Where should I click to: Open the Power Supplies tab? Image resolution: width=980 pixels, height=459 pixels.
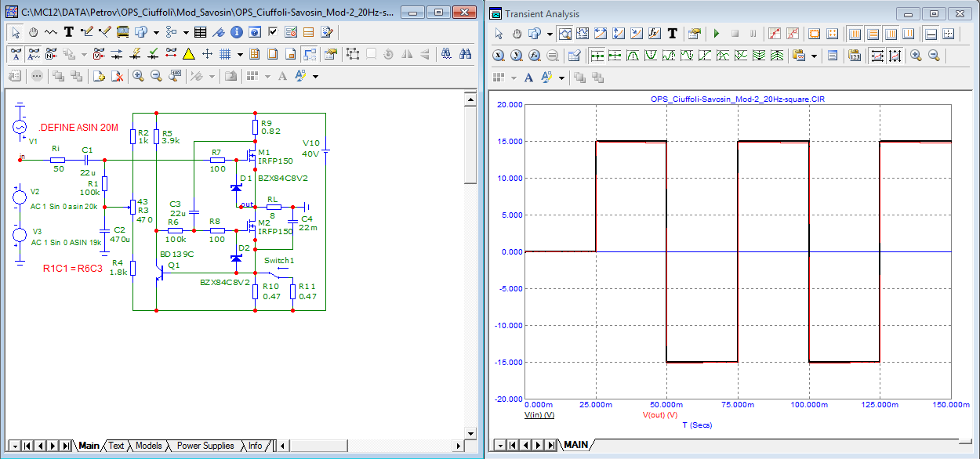tap(205, 446)
